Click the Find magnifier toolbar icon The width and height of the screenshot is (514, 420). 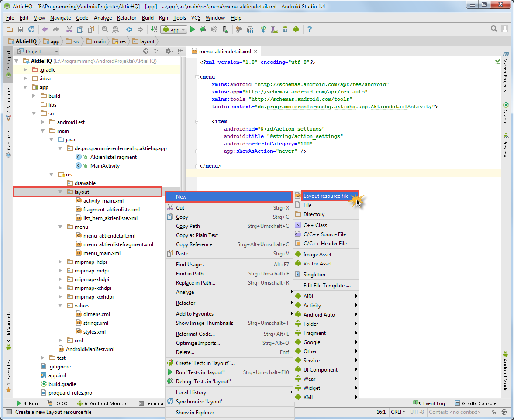pyautogui.click(x=105, y=30)
